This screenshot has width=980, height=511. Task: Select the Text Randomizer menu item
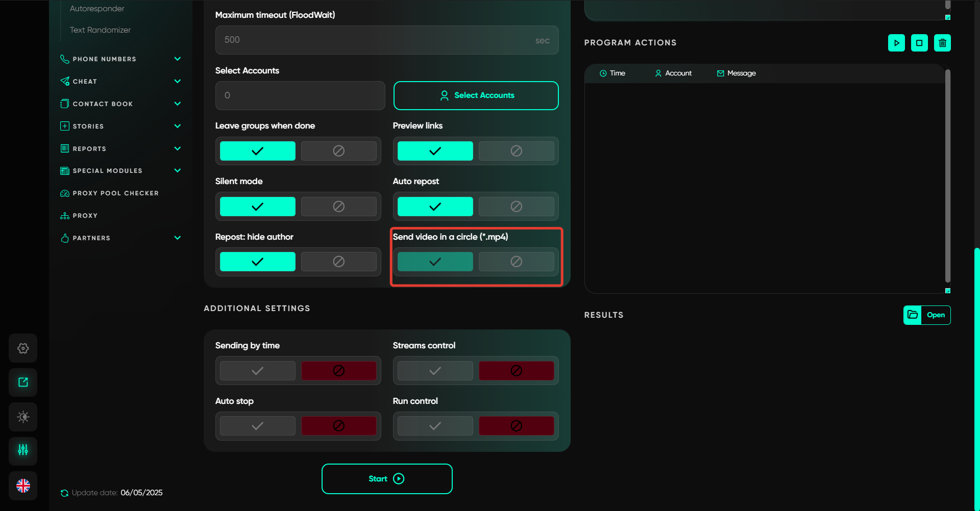pyautogui.click(x=100, y=30)
